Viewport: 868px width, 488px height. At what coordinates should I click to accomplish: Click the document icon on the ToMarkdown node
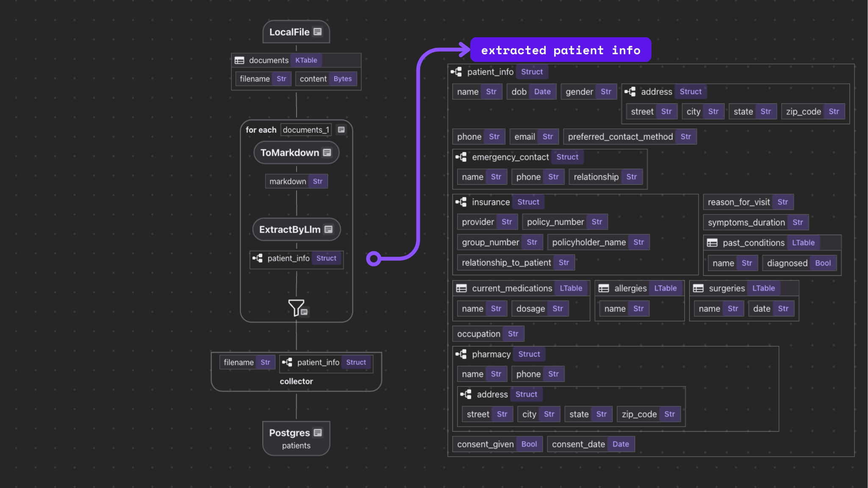pyautogui.click(x=327, y=152)
